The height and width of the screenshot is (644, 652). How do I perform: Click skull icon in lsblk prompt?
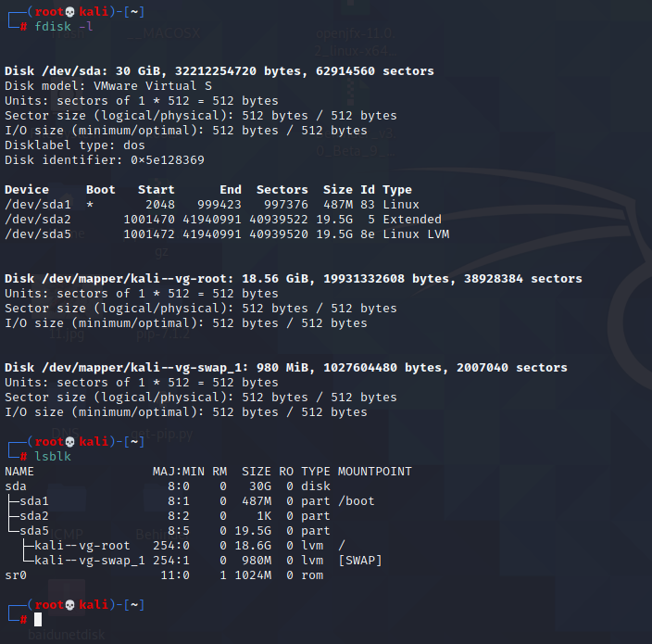pos(69,442)
